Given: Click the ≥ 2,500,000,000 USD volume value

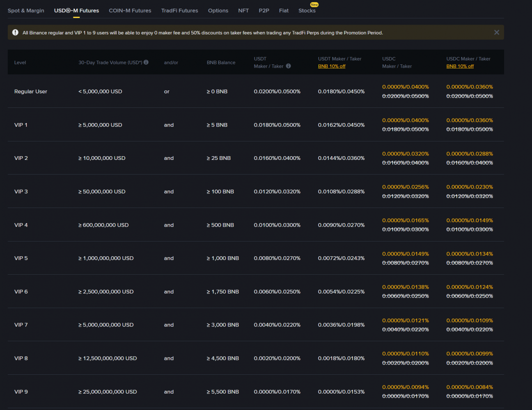Looking at the screenshot, I should pos(106,292).
